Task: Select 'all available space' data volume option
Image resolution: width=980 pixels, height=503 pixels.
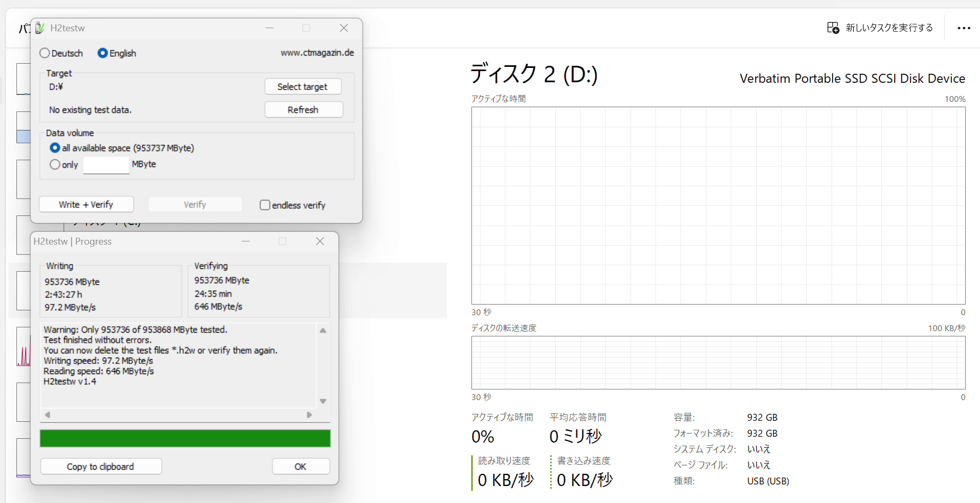Action: coord(55,148)
